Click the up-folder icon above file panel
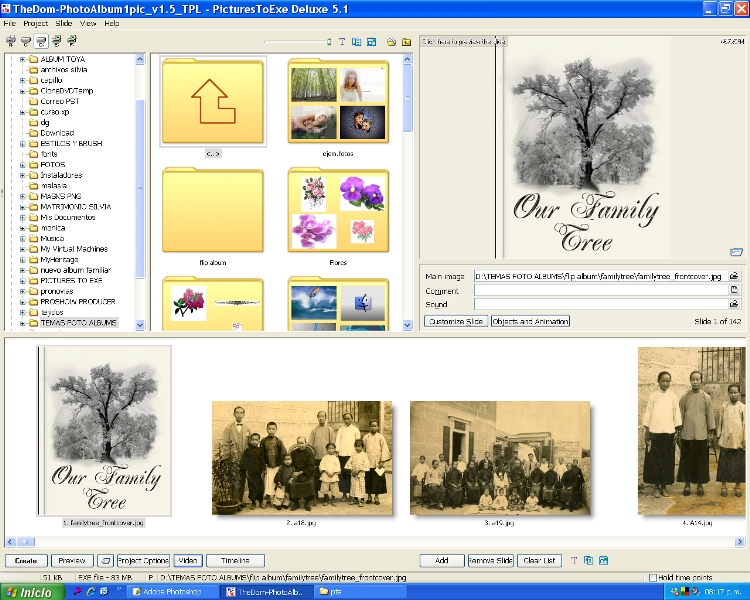Image resolution: width=750 pixels, height=600 pixels. point(406,42)
